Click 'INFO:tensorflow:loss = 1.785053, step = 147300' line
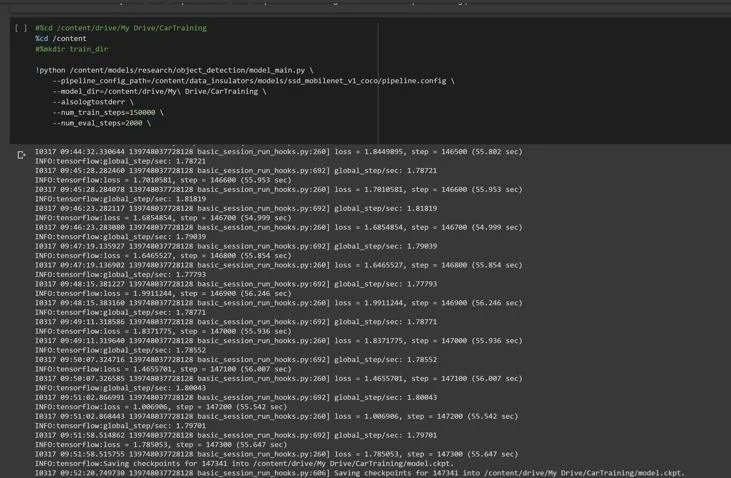The width and height of the screenshot is (731, 478). tap(161, 444)
